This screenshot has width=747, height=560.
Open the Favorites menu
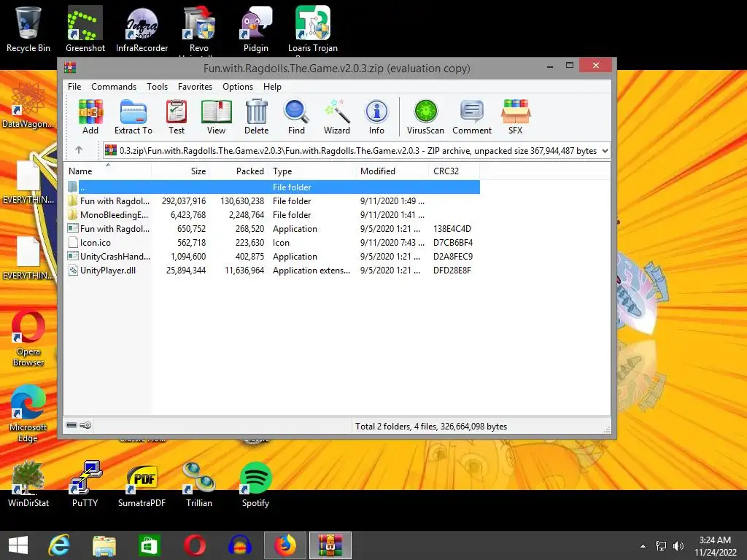[x=195, y=87]
